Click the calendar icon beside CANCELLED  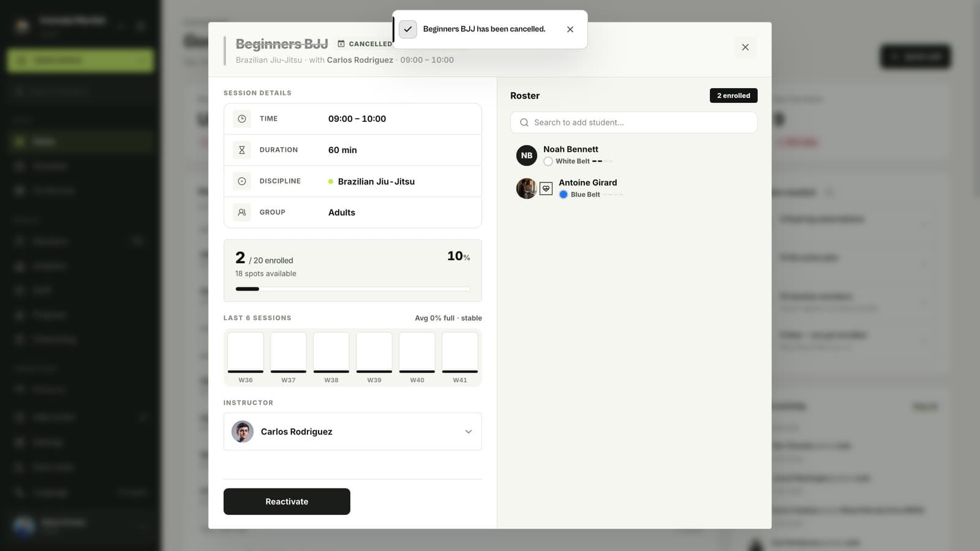pyautogui.click(x=341, y=44)
